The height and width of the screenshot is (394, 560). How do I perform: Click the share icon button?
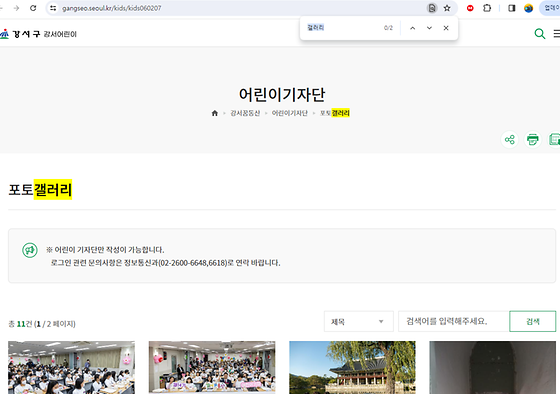(x=510, y=139)
